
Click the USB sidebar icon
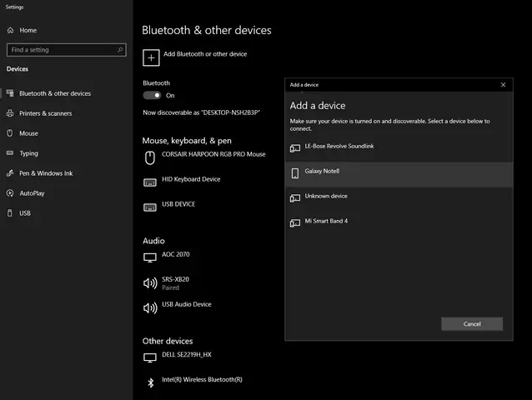(10, 213)
